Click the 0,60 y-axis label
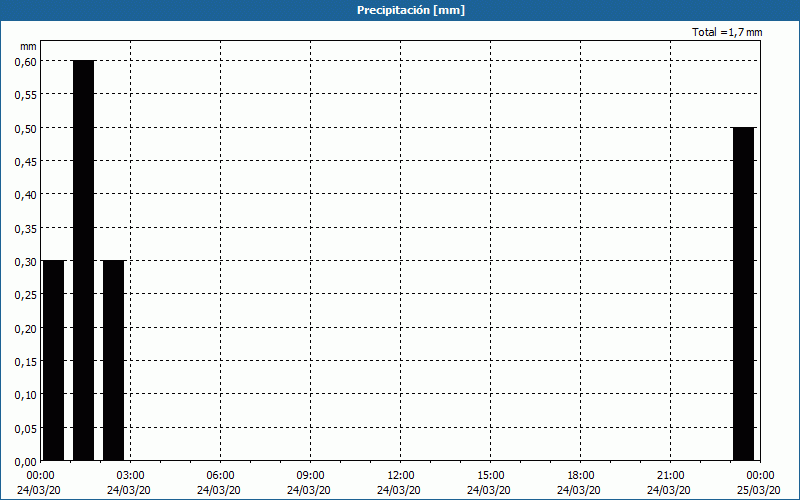The width and height of the screenshot is (800, 500). click(26, 62)
